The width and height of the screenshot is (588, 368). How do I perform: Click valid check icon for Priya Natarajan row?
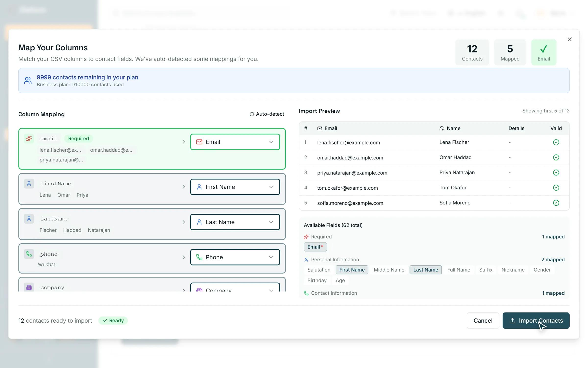coord(556,172)
